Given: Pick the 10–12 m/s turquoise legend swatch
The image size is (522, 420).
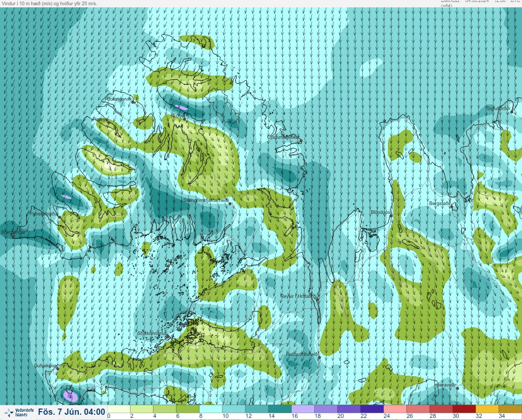Looking at the screenshot, I should point(234,409).
